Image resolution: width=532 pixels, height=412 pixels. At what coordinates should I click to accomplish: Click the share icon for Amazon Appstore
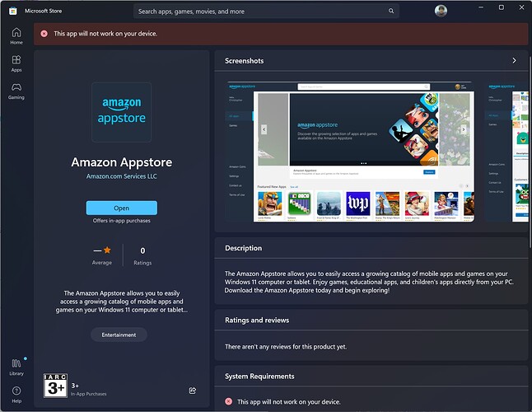pos(193,391)
